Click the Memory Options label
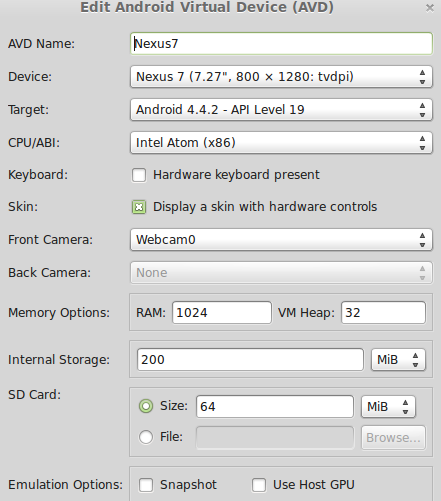The width and height of the screenshot is (441, 501). (59, 313)
